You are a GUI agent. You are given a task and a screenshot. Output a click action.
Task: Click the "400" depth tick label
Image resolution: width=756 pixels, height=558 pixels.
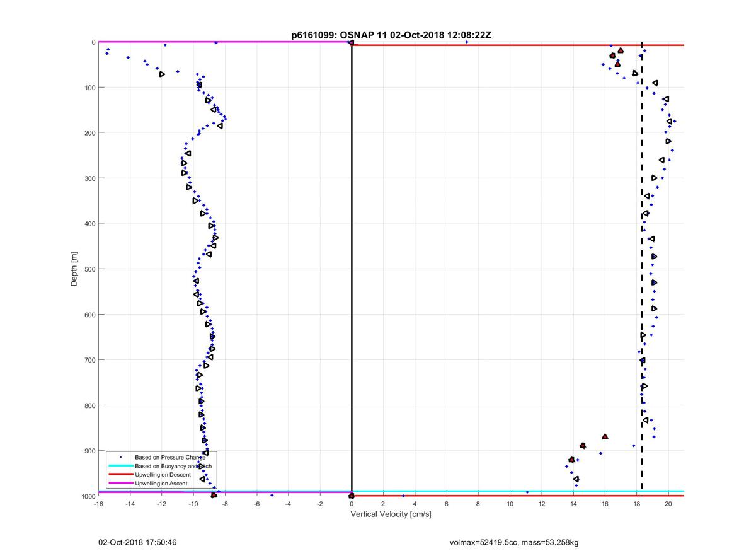click(x=89, y=223)
